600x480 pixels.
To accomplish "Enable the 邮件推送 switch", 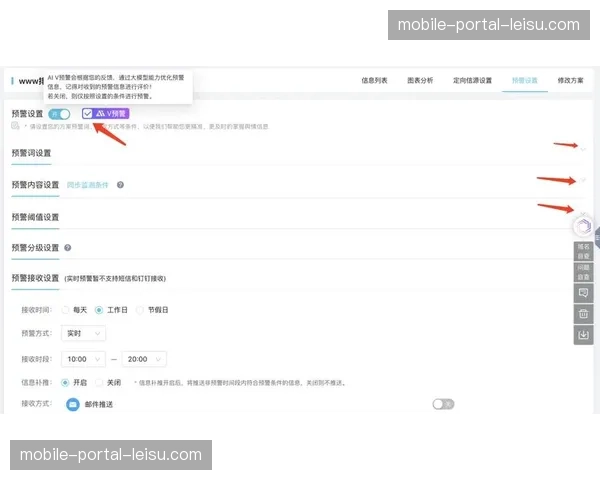I will pyautogui.click(x=443, y=404).
